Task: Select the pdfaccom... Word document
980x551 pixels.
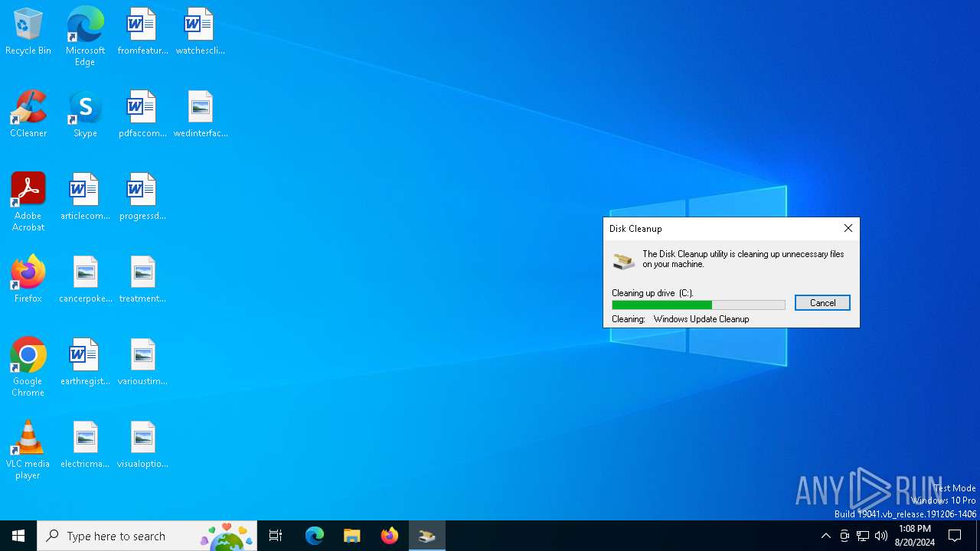Action: click(x=142, y=114)
